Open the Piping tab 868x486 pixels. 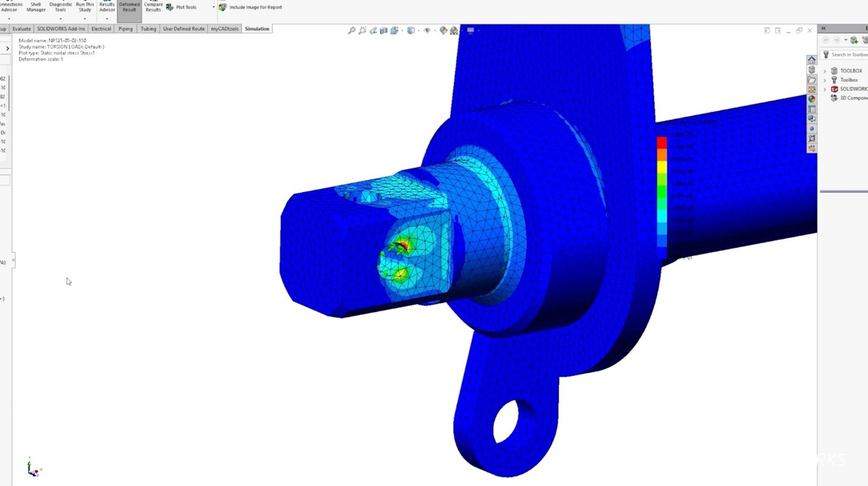coord(126,29)
